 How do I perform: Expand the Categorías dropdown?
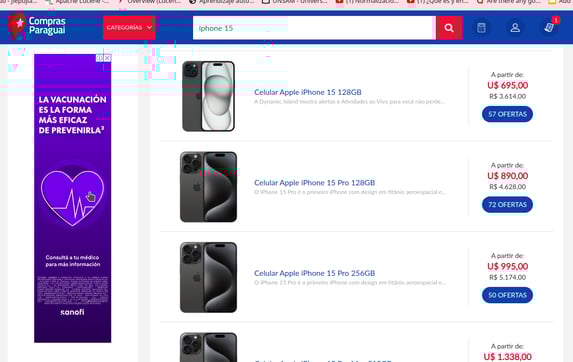(x=129, y=28)
